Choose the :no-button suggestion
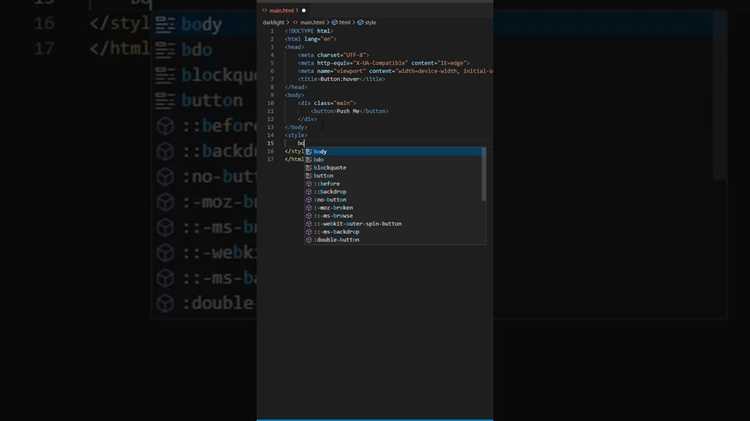 395,200
